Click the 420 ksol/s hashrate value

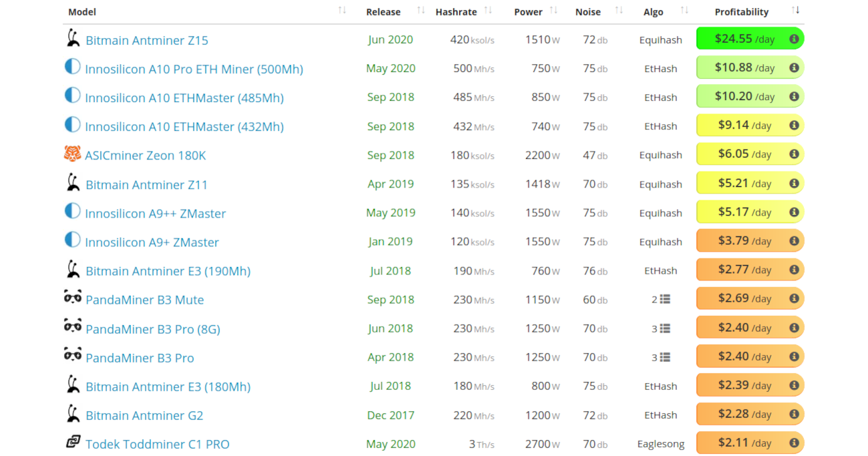click(472, 39)
